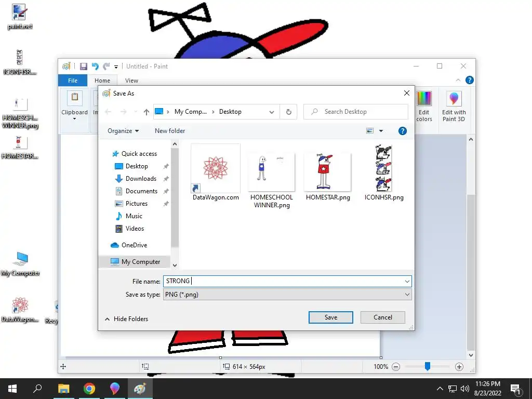The width and height of the screenshot is (532, 399).
Task: Launch Edit with Paint 3D
Action: click(x=454, y=106)
